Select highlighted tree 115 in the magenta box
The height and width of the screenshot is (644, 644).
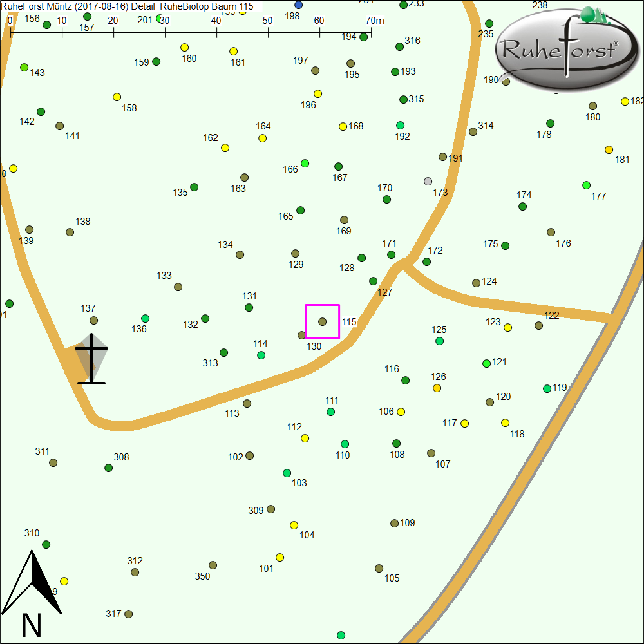(x=322, y=321)
